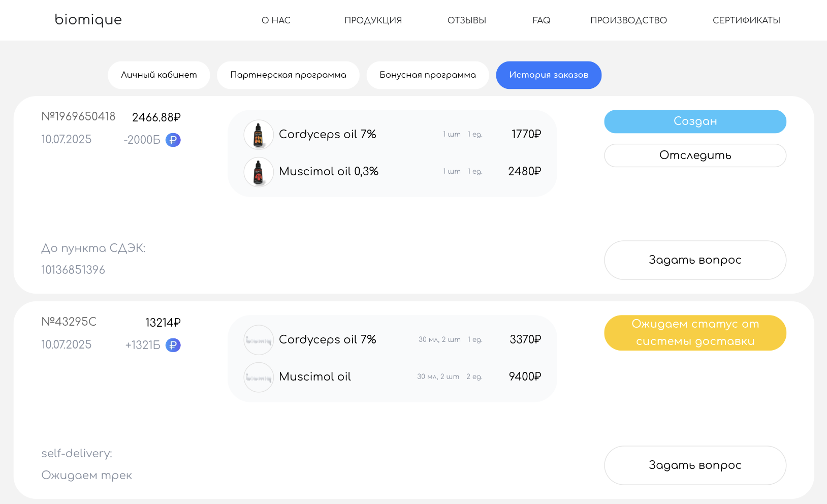The width and height of the screenshot is (827, 504).
Task: Click the price 2480₽
Action: 525,171
